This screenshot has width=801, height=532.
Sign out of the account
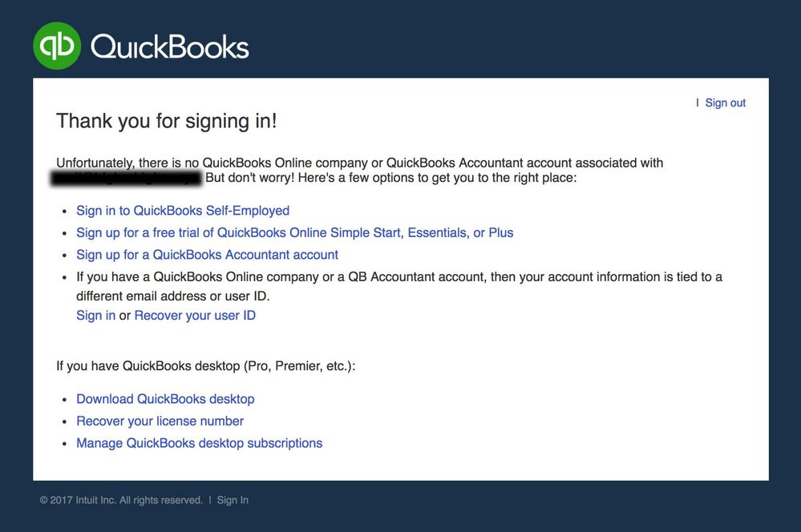[725, 103]
